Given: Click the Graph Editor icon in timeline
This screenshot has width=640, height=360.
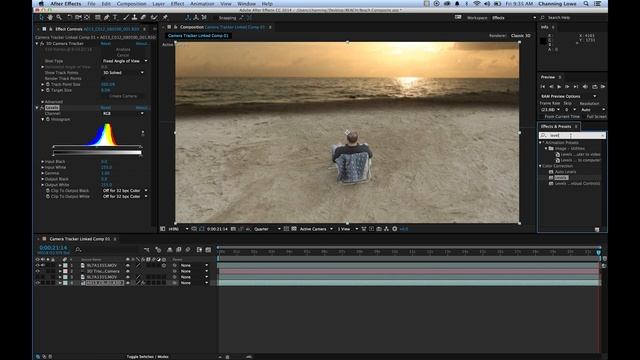Looking at the screenshot, I should pos(209,249).
